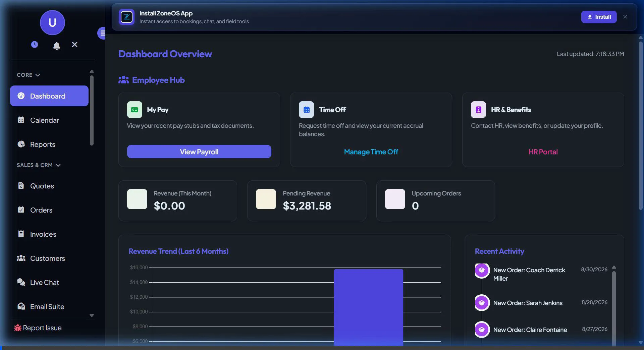Click the Pending Revenue icon tile
The image size is (644, 350).
266,199
